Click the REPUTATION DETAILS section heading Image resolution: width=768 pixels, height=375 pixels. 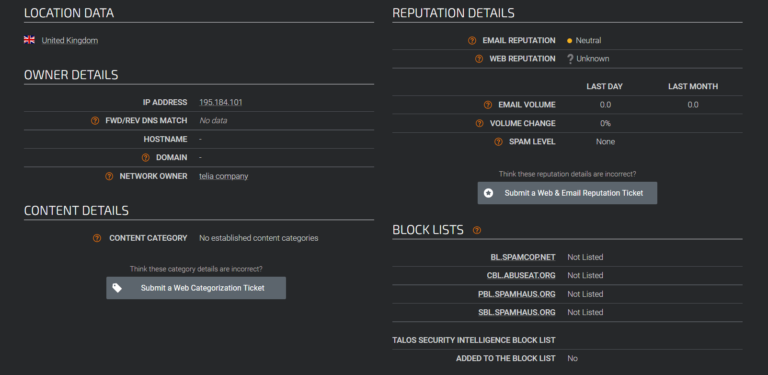[x=454, y=13]
